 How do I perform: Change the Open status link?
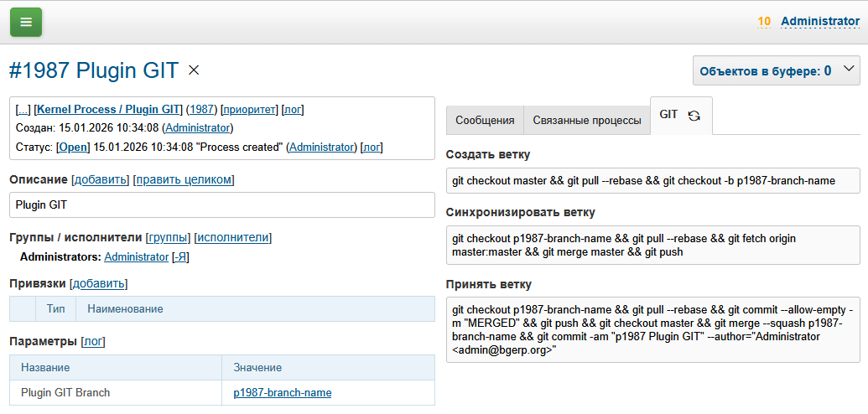coord(72,147)
